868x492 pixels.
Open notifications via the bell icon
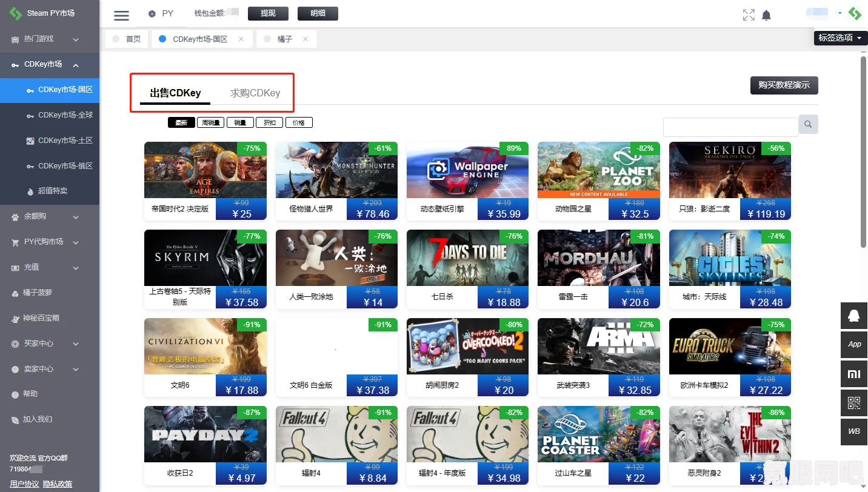(x=766, y=15)
